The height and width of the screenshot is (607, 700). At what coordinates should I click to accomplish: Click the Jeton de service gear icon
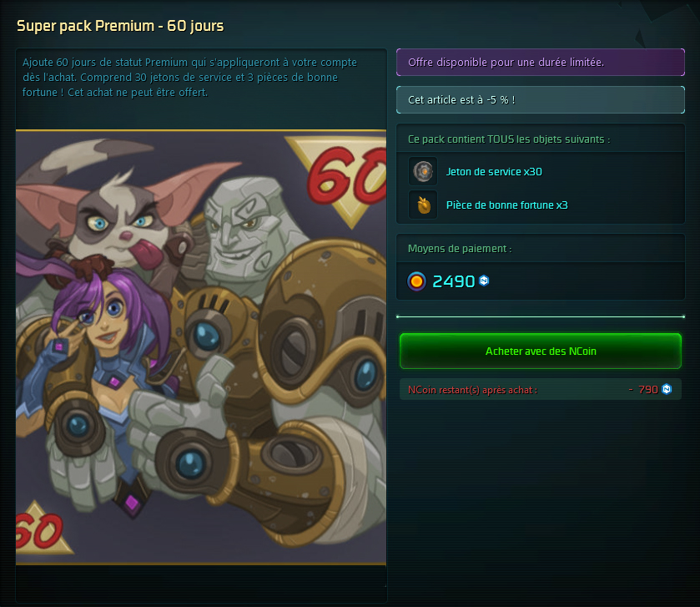pyautogui.click(x=423, y=171)
